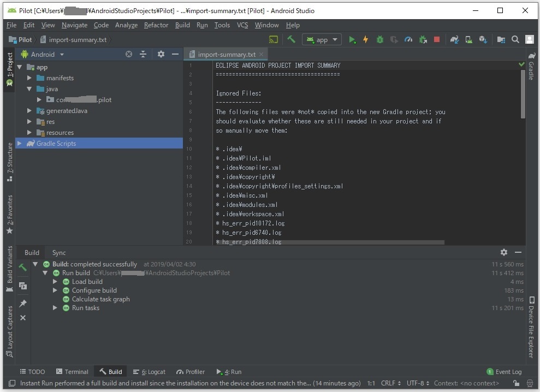Open the app run configuration dropdown
The width and height of the screenshot is (540, 392).
pos(322,39)
